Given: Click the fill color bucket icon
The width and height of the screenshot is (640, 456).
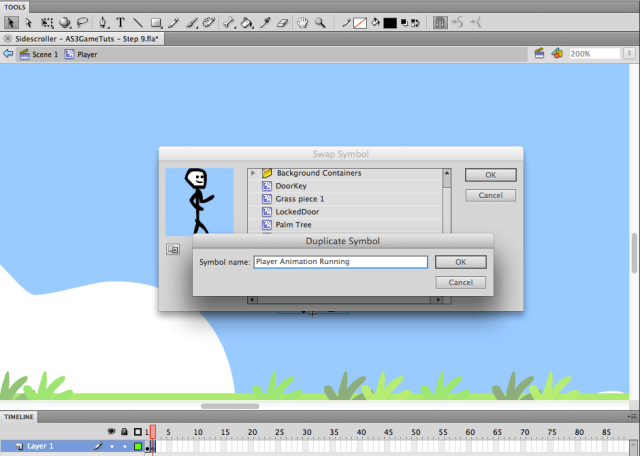Looking at the screenshot, I should pyautogui.click(x=376, y=23).
